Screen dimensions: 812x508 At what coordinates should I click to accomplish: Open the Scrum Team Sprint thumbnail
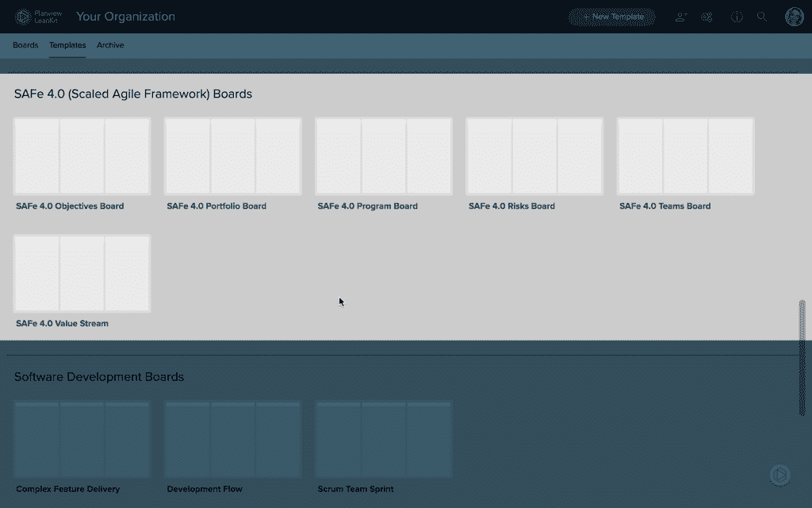pyautogui.click(x=384, y=439)
